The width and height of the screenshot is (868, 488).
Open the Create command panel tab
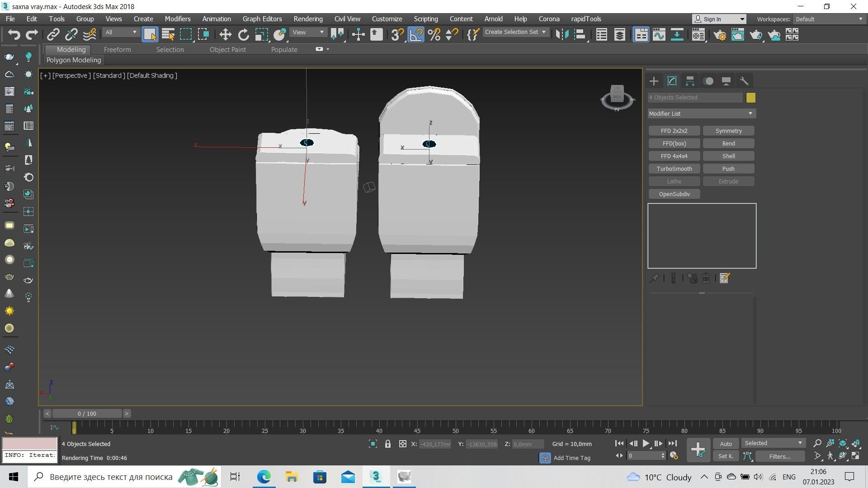point(654,81)
